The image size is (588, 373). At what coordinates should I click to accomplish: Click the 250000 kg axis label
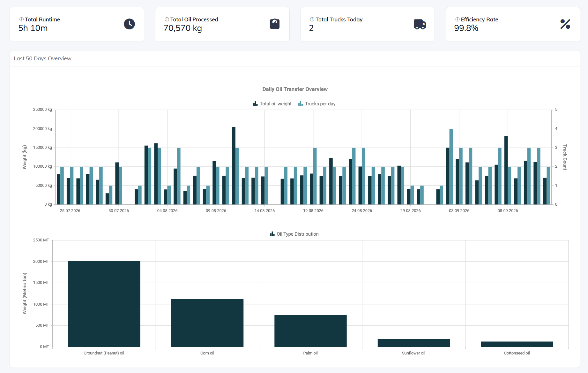[x=42, y=110]
